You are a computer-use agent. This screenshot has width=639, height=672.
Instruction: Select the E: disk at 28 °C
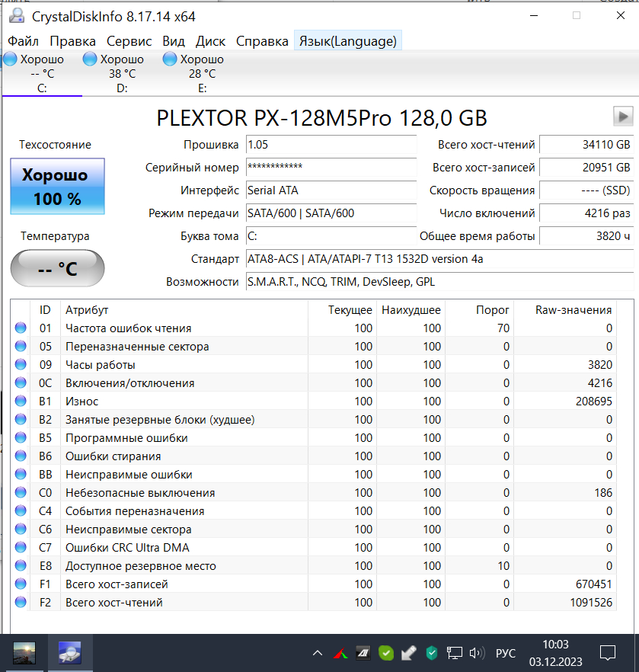[x=202, y=73]
